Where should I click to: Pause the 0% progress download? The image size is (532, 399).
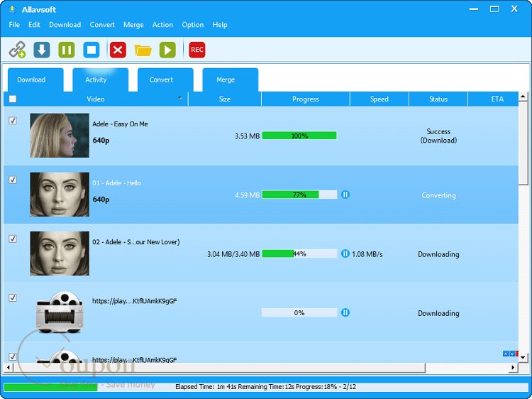(x=345, y=312)
